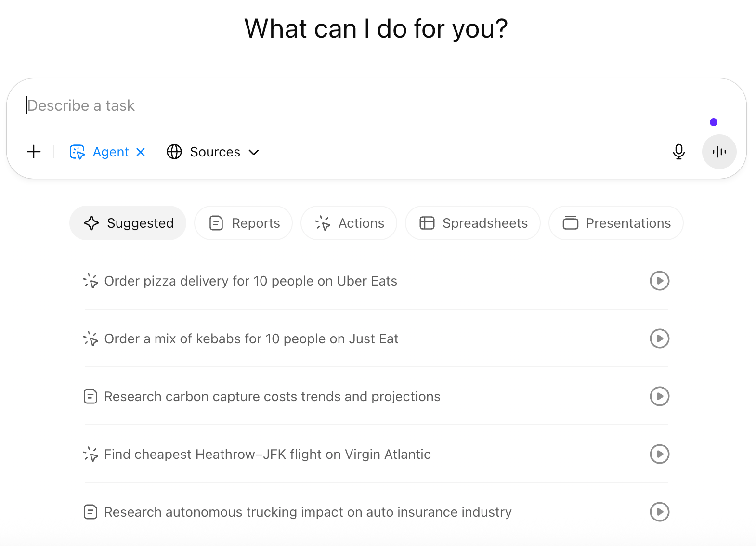Start voice mode with waveform icon

tap(719, 152)
